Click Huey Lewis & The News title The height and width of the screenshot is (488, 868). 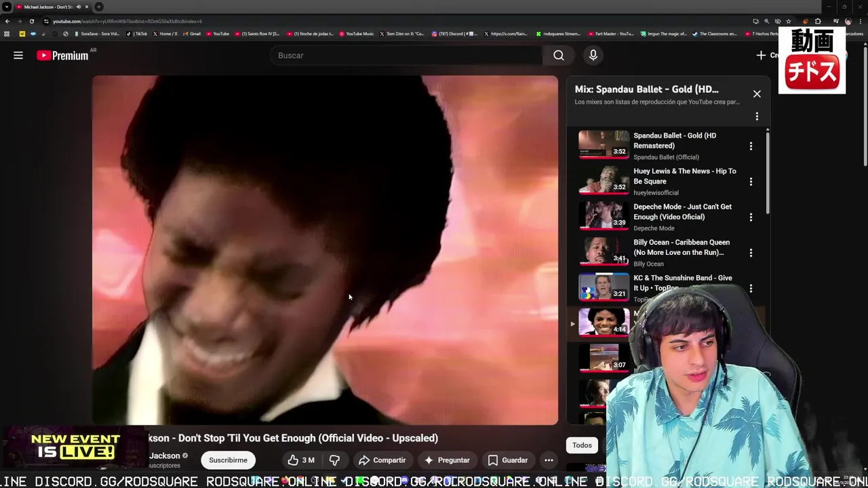684,176
